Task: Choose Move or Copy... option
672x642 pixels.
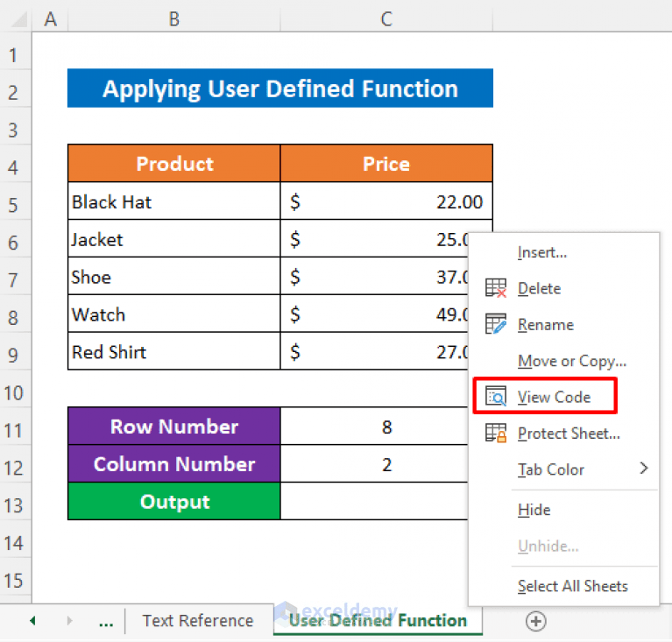Action: [x=563, y=361]
